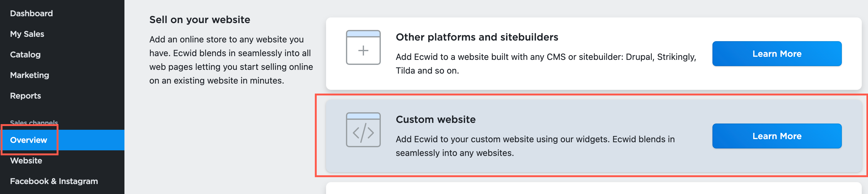Click the browser plus icon for other platforms

tap(363, 47)
